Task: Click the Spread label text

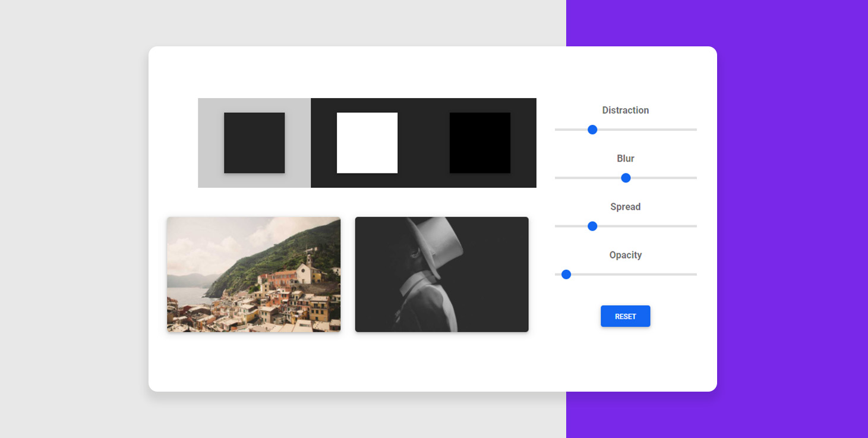Action: [x=626, y=206]
